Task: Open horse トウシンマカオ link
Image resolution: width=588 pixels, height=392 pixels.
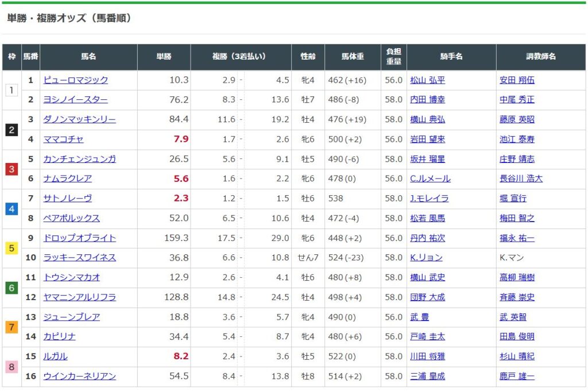Action: pyautogui.click(x=71, y=277)
